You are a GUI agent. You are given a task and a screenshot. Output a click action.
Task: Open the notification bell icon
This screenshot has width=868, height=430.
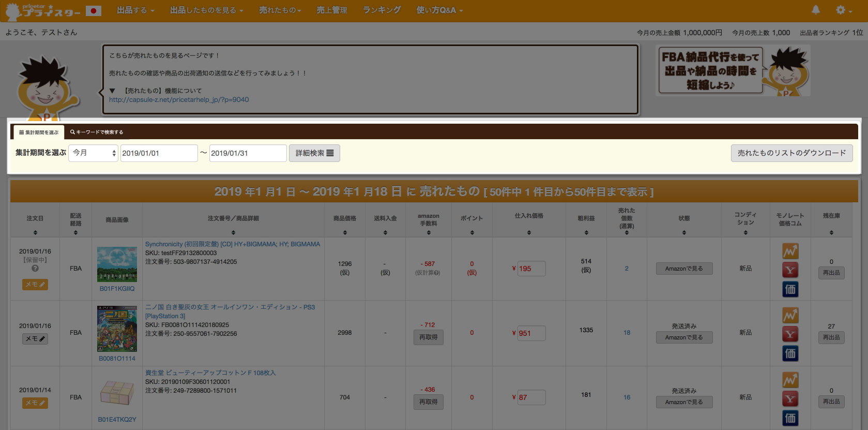[x=816, y=10]
